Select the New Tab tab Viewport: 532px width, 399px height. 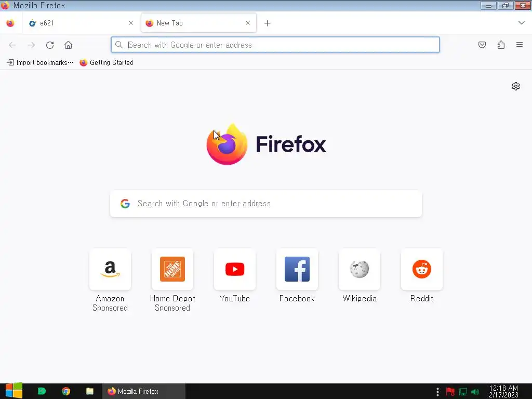198,23
